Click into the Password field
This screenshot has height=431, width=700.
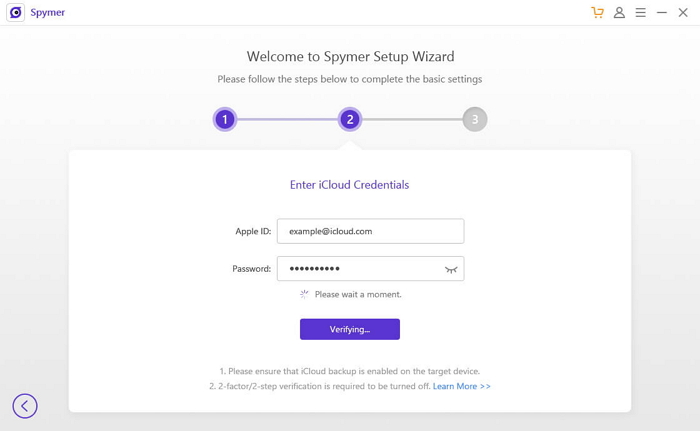coord(360,269)
